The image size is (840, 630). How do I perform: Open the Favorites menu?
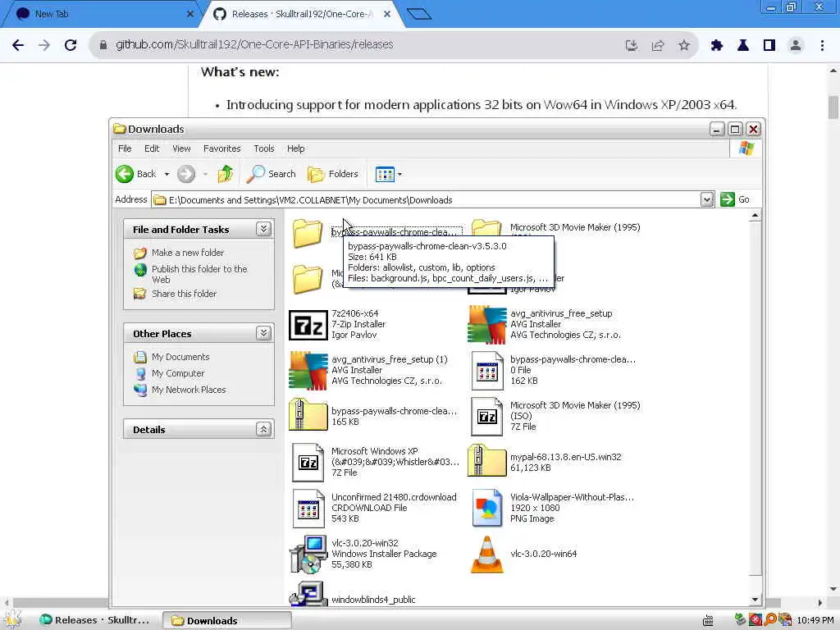coord(221,148)
